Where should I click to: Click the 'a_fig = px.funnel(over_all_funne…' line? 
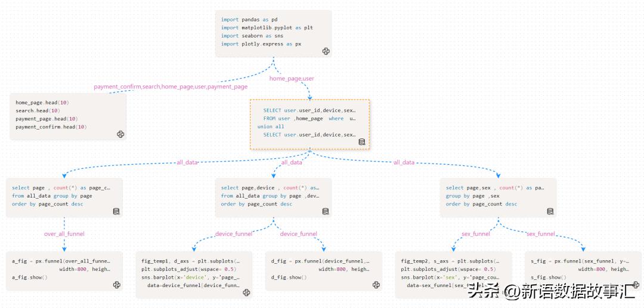61,261
